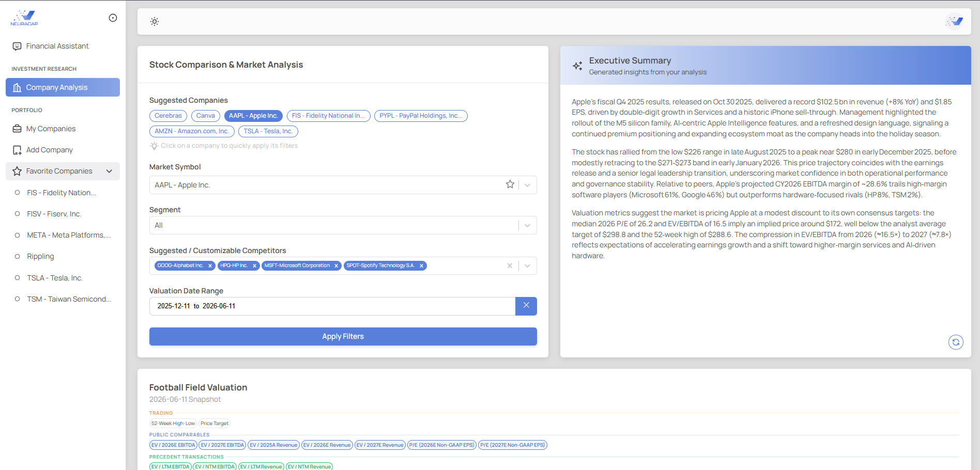Image resolution: width=980 pixels, height=470 pixels.
Task: Select FIS - Fidelity National chip
Action: pos(329,116)
